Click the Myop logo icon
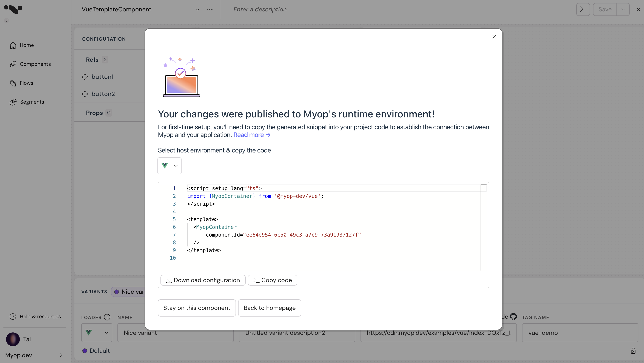 click(13, 9)
